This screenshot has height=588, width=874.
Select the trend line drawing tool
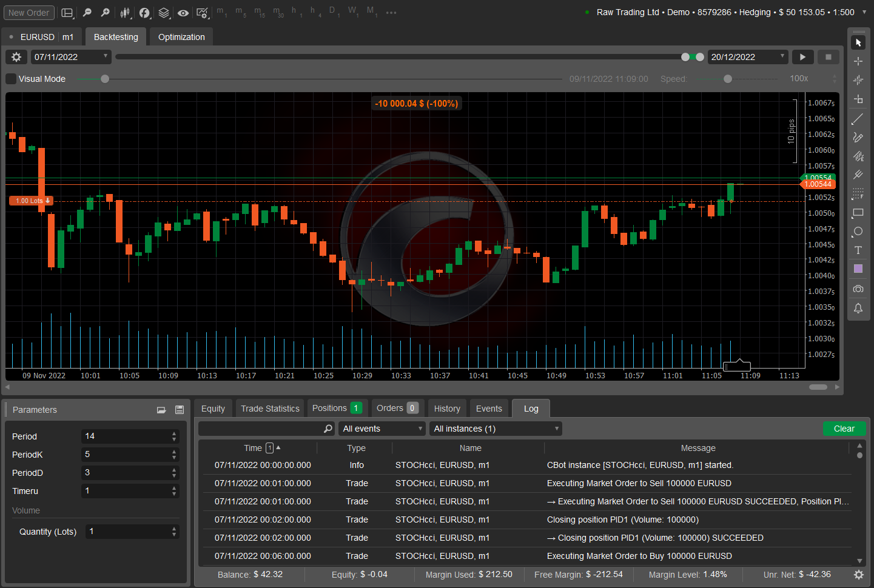(858, 119)
